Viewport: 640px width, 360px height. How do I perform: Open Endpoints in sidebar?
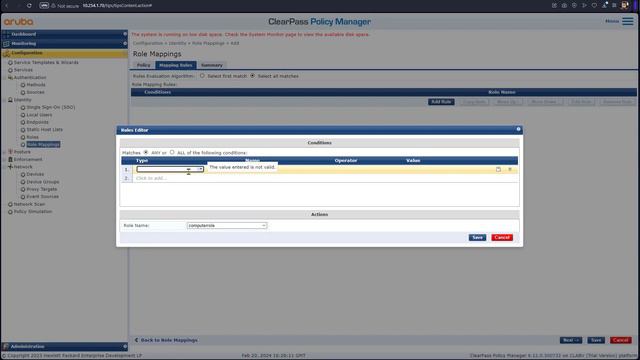tap(38, 122)
